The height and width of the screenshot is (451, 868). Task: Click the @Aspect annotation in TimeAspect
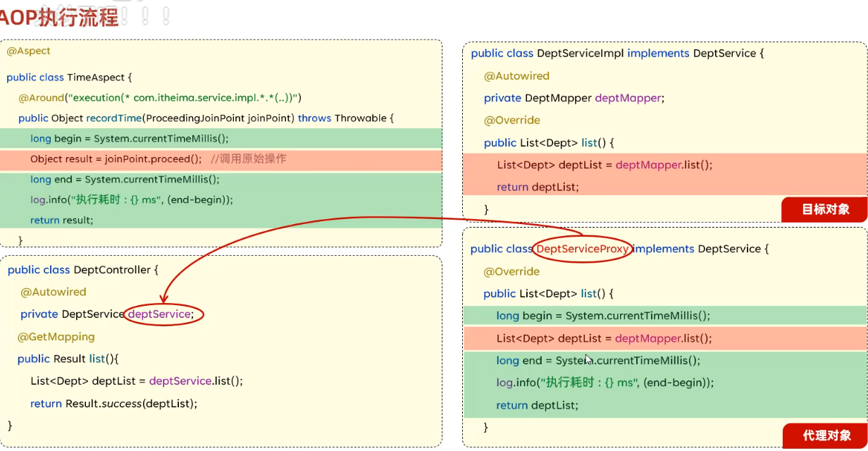pos(29,51)
